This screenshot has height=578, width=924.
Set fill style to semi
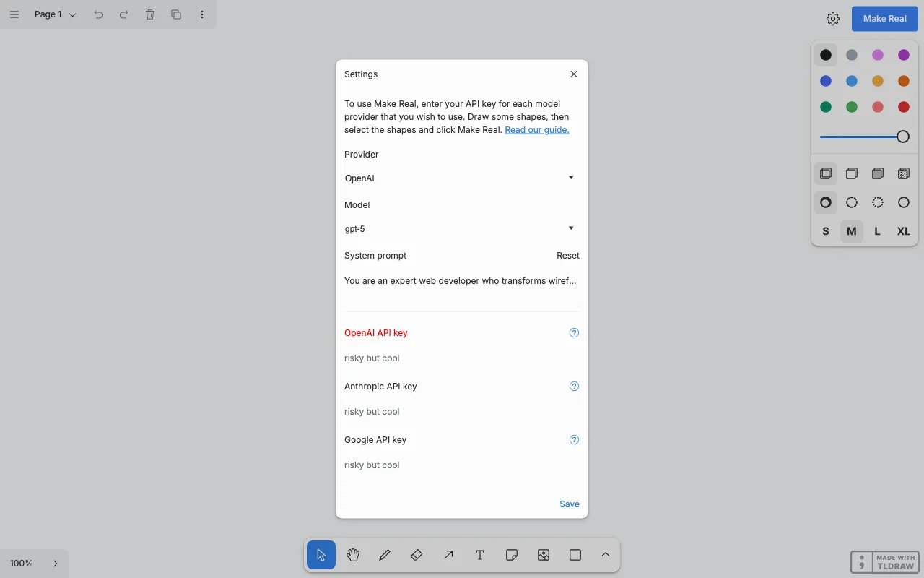point(852,173)
